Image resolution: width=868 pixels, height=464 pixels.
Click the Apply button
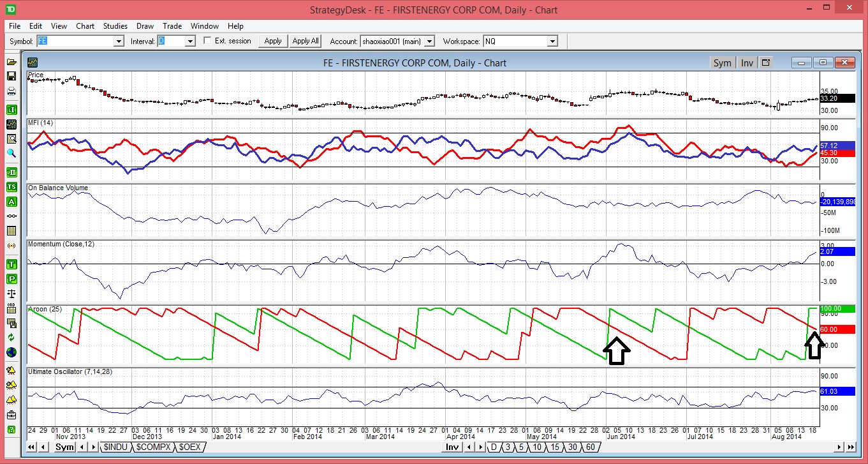(x=273, y=41)
